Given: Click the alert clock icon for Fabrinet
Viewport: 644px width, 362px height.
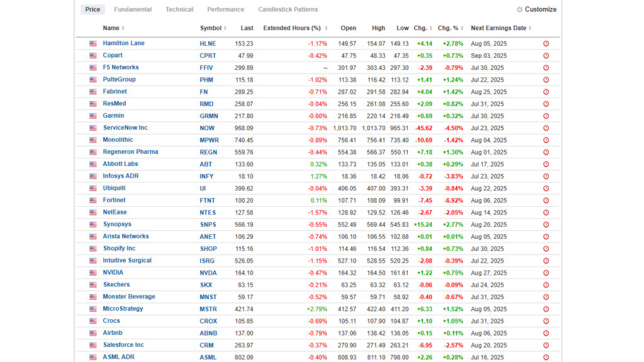Looking at the screenshot, I should (x=546, y=92).
